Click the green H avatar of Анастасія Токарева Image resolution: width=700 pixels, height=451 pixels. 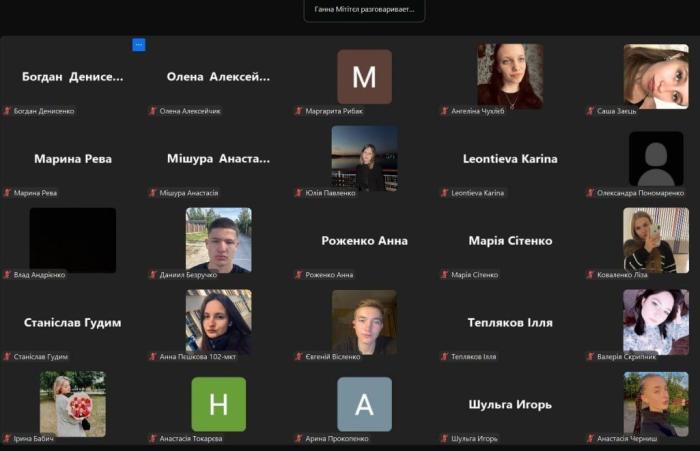(218, 404)
